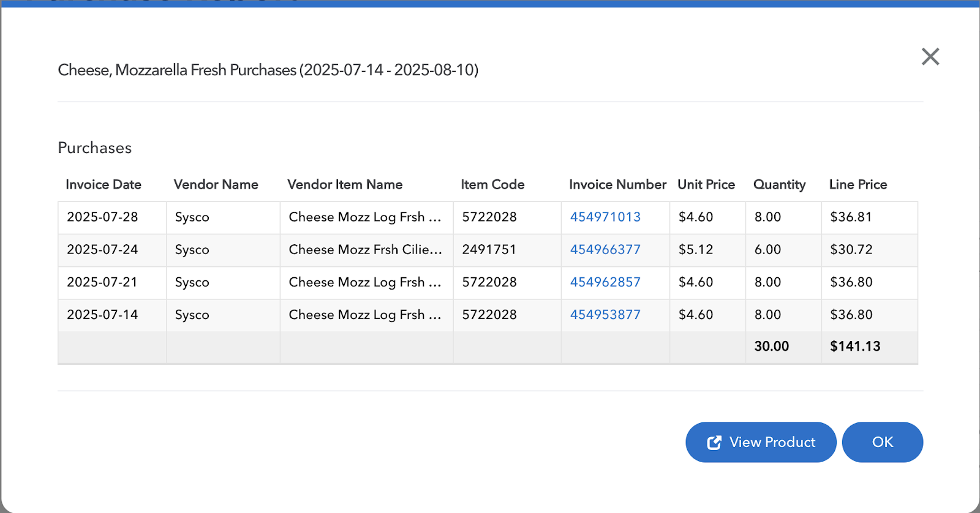Click the View Product button

click(761, 442)
